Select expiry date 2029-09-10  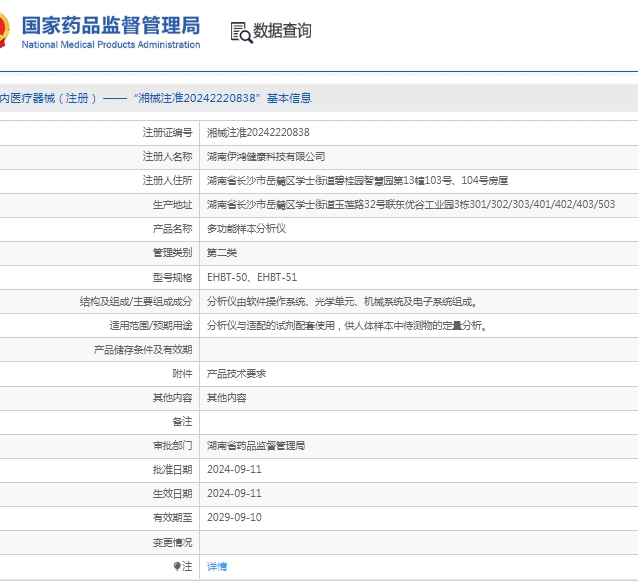(234, 517)
